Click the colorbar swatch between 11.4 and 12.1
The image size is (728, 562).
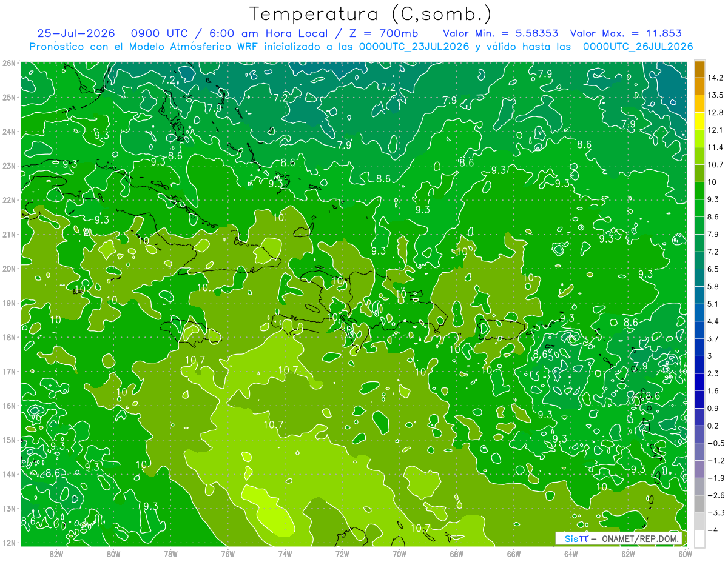click(x=699, y=139)
